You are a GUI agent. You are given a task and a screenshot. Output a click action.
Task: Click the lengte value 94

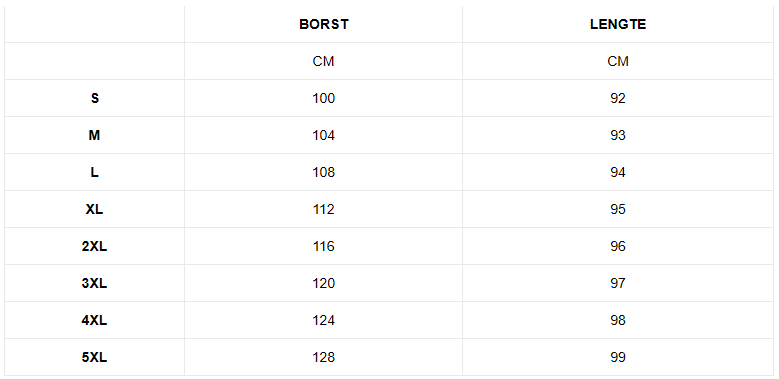pos(618,172)
